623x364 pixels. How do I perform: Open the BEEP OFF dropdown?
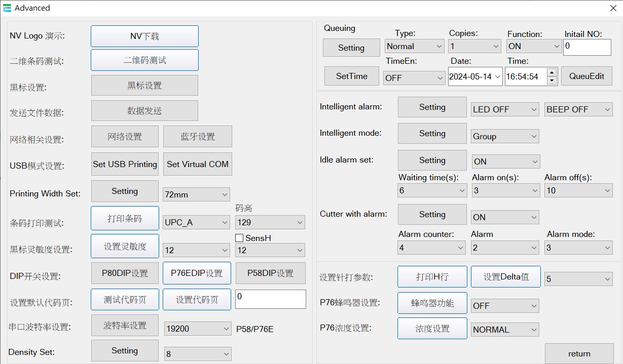(607, 109)
